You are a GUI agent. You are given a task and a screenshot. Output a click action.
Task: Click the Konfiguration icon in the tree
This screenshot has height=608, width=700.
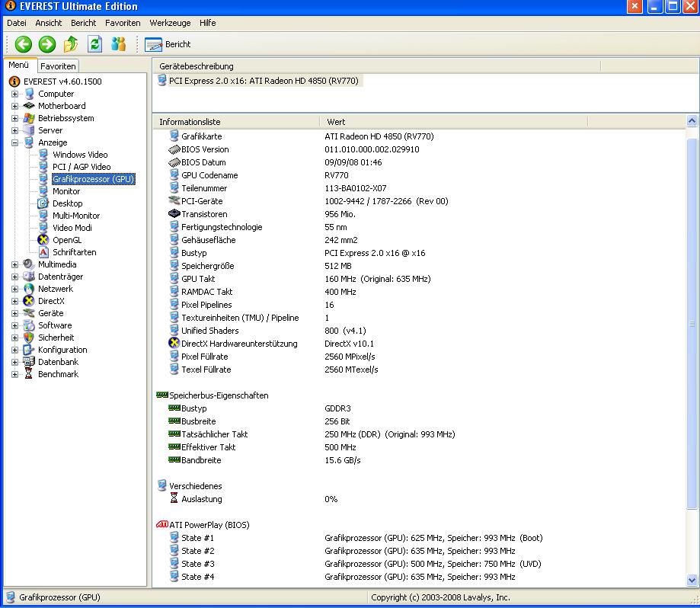coord(29,350)
